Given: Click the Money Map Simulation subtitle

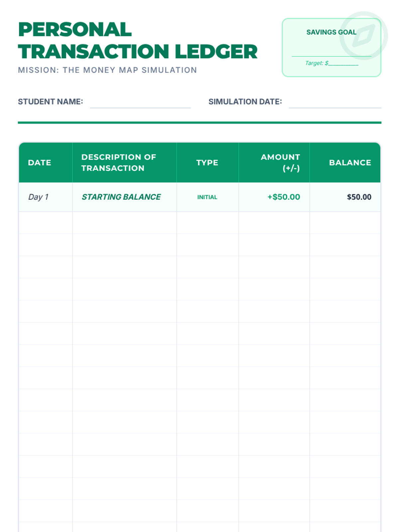Looking at the screenshot, I should (x=107, y=70).
